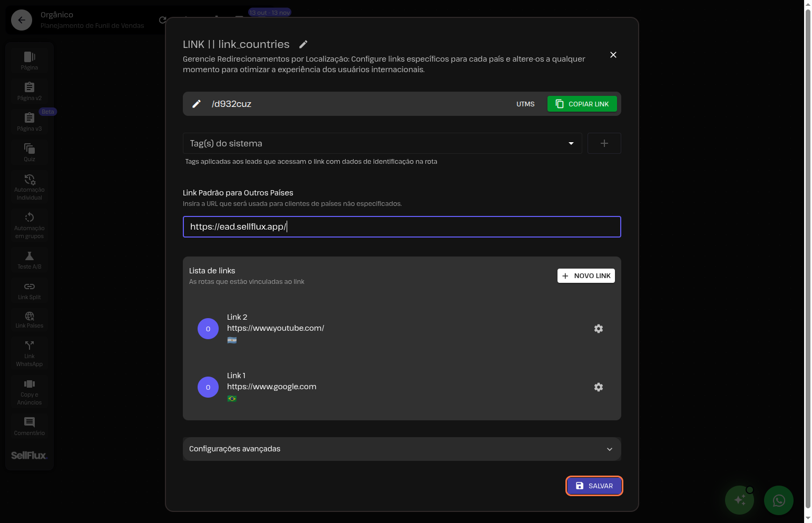Open the WhatsApp chat floating button
The width and height of the screenshot is (812, 523).
(x=778, y=500)
